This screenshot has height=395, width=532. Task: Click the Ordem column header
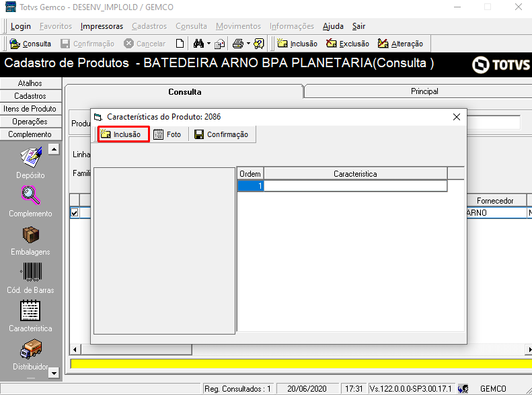pos(250,174)
